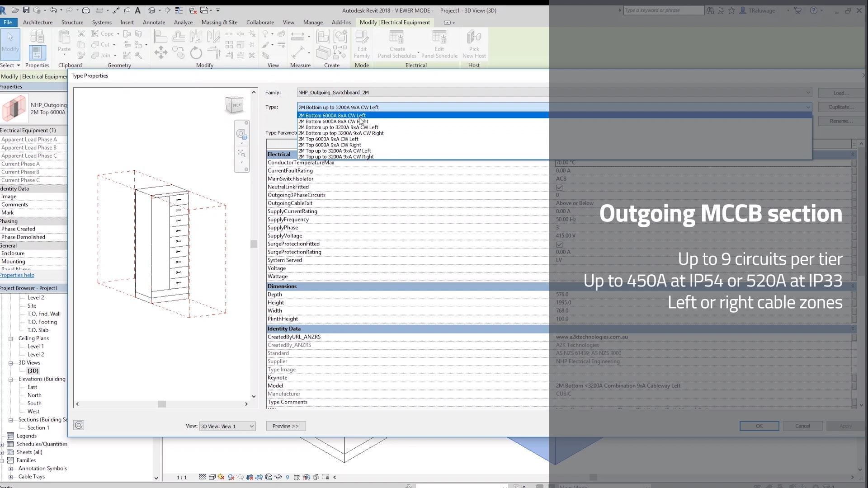
Task: Choose the Rotate tool in Modify panel
Action: [196, 53]
